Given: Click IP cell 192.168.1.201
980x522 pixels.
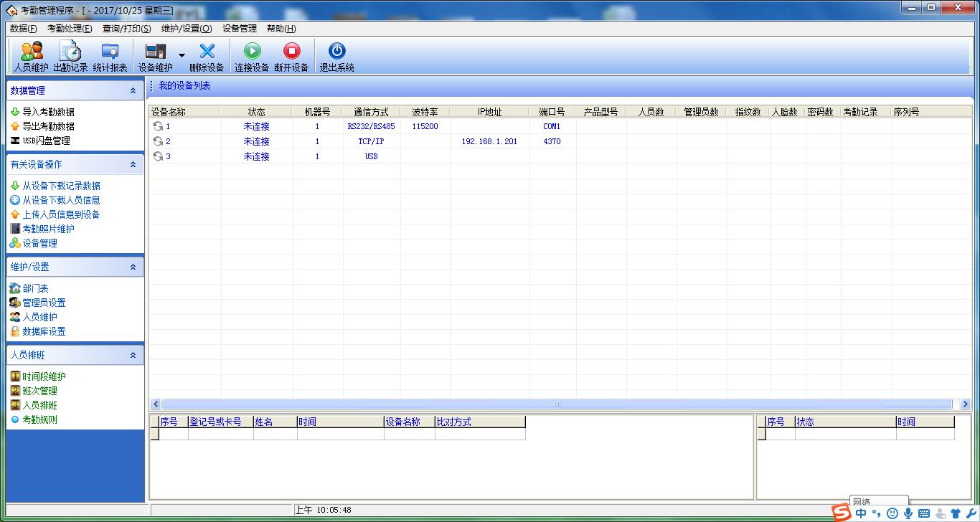Looking at the screenshot, I should [490, 141].
